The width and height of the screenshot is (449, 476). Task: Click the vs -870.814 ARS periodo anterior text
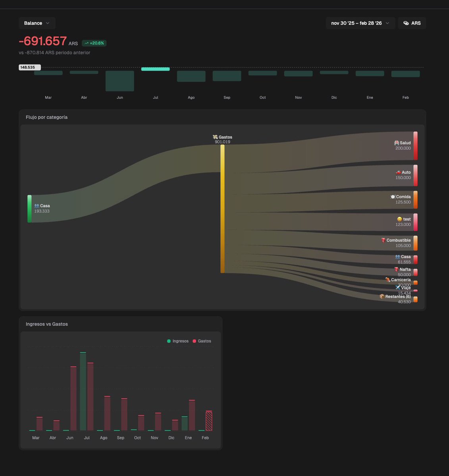54,53
